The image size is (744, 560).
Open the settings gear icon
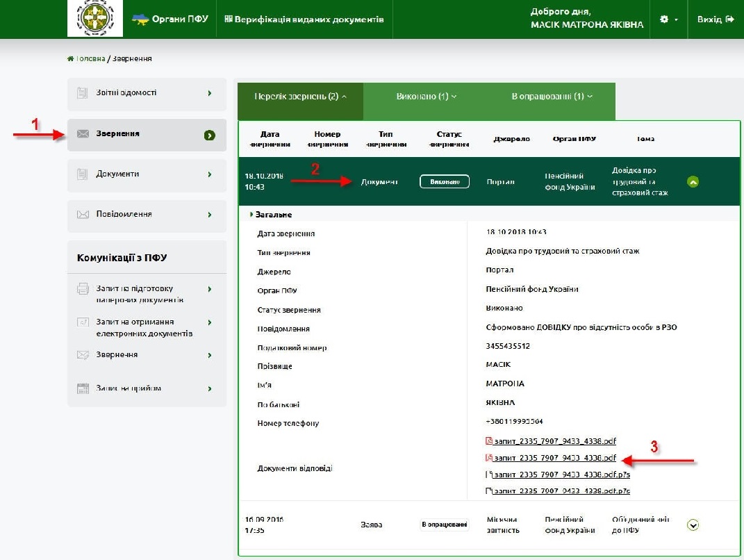click(x=663, y=20)
